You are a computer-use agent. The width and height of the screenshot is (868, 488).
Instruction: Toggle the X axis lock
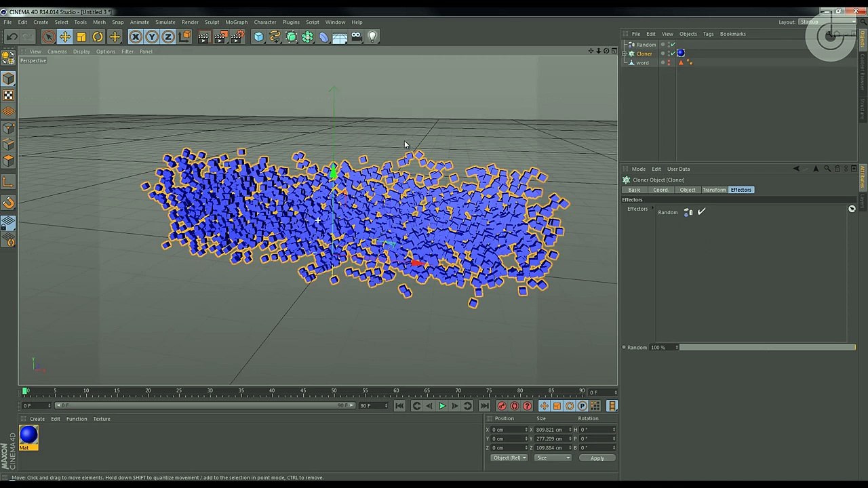tap(136, 37)
